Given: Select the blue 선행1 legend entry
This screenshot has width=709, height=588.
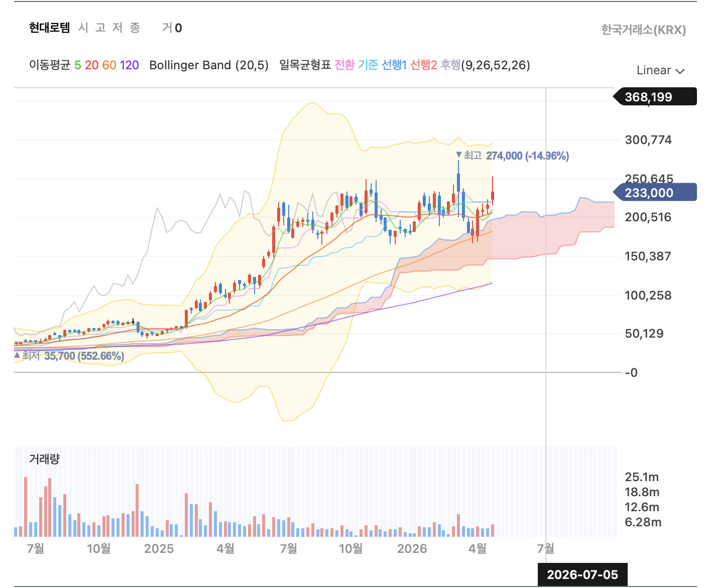Looking at the screenshot, I should [394, 65].
